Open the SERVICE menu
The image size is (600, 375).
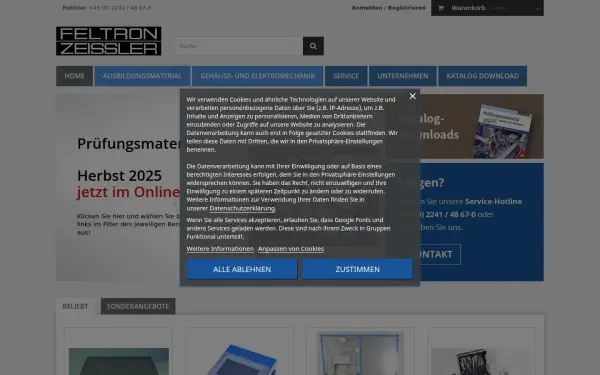pyautogui.click(x=346, y=76)
